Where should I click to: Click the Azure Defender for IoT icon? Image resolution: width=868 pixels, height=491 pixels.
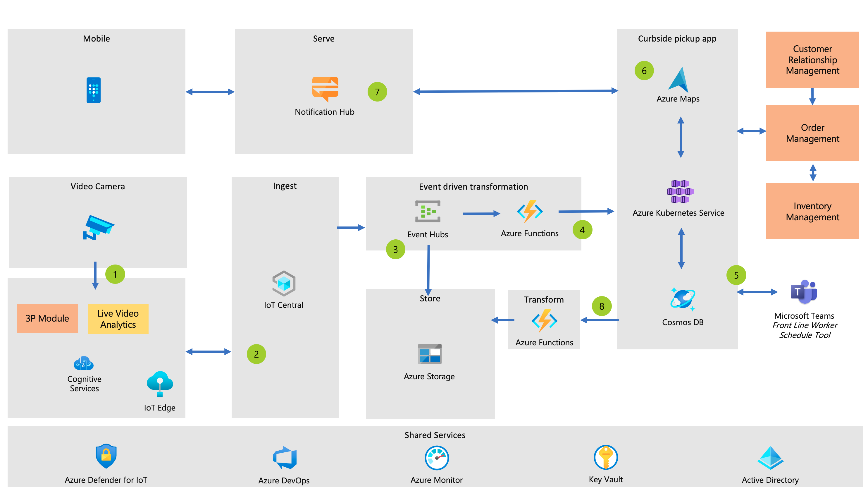click(x=106, y=456)
